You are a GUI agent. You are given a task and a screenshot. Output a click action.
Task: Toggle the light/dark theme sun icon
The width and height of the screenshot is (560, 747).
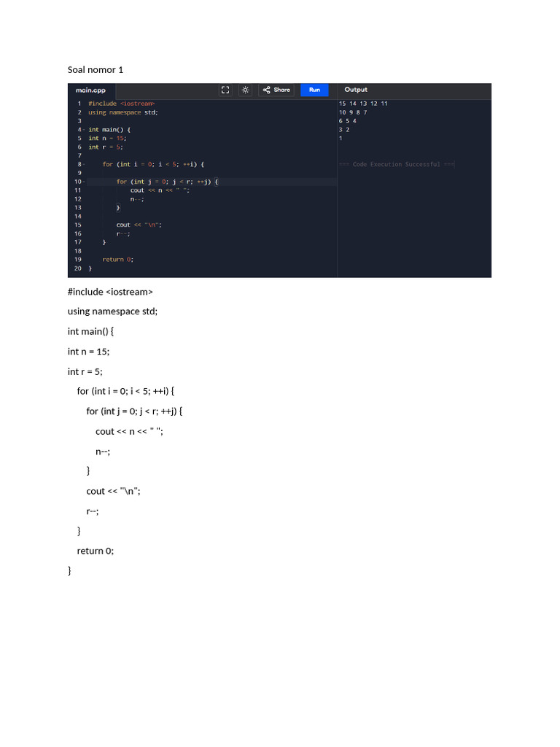coord(245,90)
